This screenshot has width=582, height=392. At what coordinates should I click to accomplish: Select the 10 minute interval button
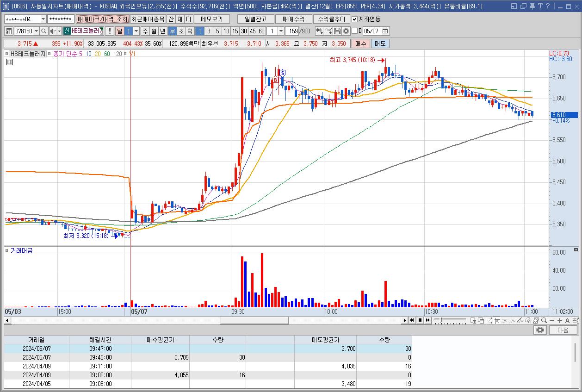click(226, 31)
